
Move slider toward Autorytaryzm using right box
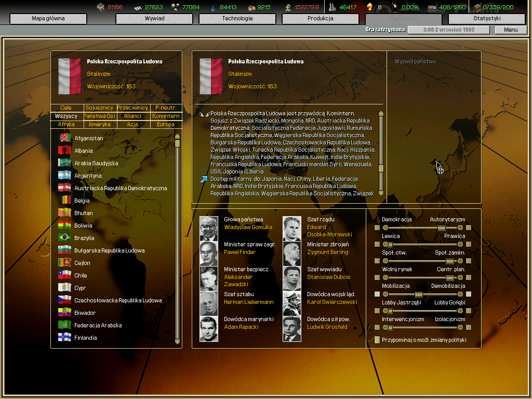[469, 228]
